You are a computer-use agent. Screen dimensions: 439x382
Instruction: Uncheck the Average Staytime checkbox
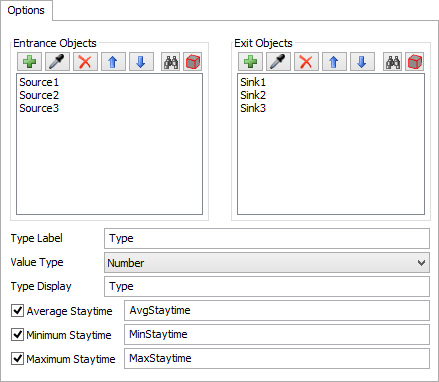click(x=17, y=310)
